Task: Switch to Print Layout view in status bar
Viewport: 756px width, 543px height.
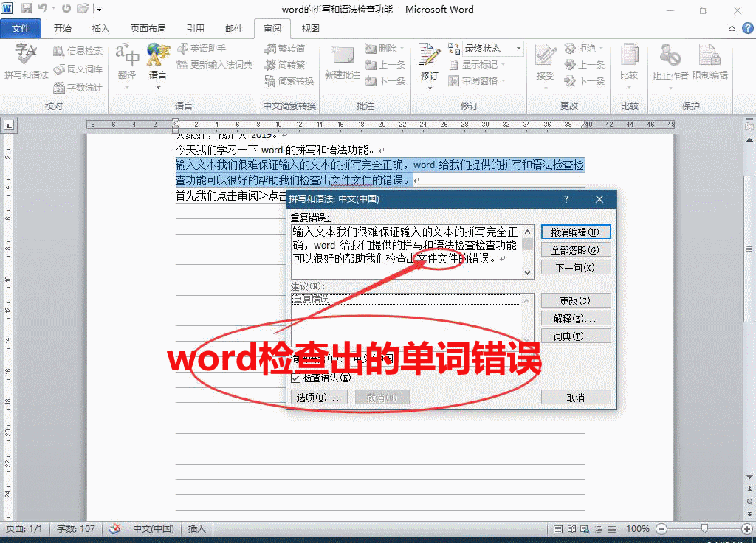Action: 558,529
